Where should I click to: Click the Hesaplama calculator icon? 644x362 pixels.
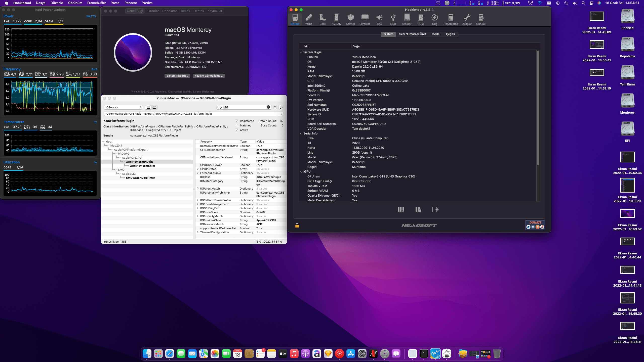(451, 19)
